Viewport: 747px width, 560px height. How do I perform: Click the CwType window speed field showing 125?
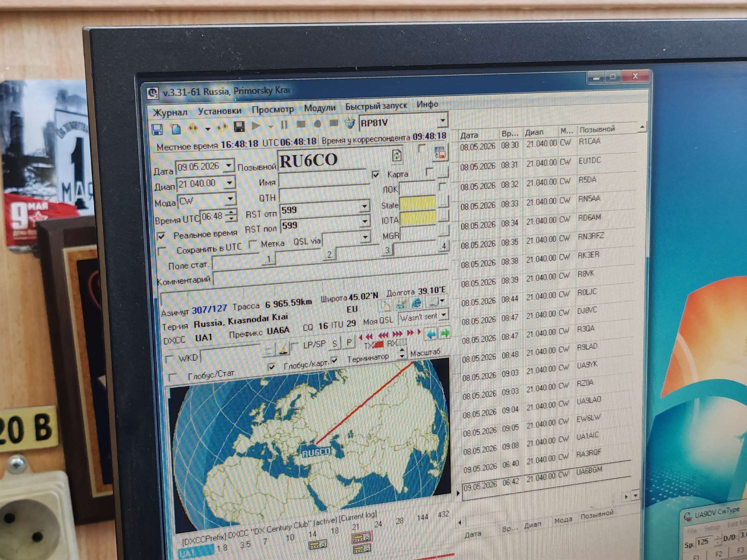coord(703,542)
